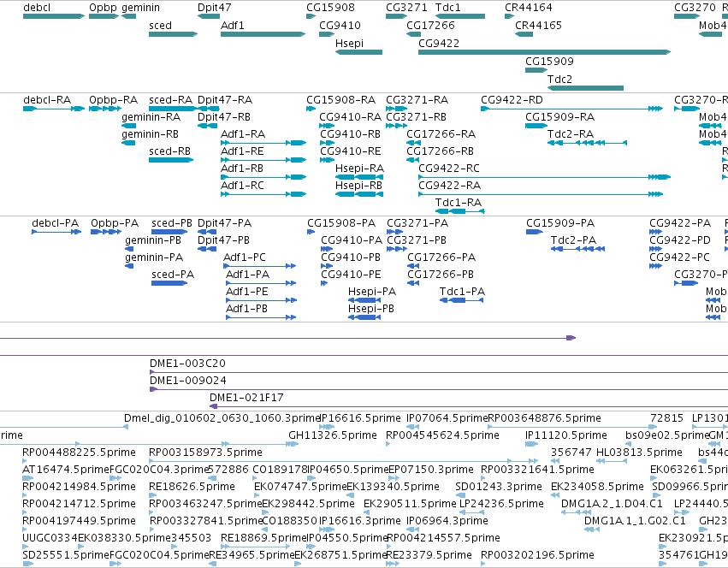Click transcript Tdc2-RA

(588, 143)
